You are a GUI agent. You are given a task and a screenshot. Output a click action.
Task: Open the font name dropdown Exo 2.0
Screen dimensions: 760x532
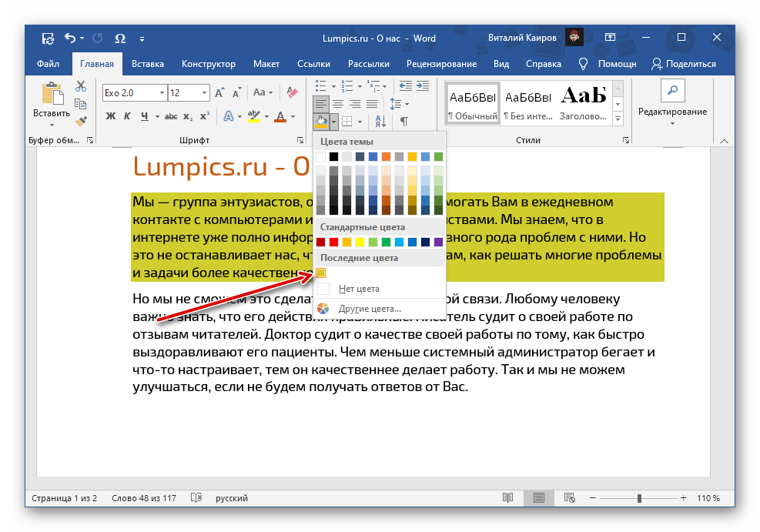pos(162,93)
